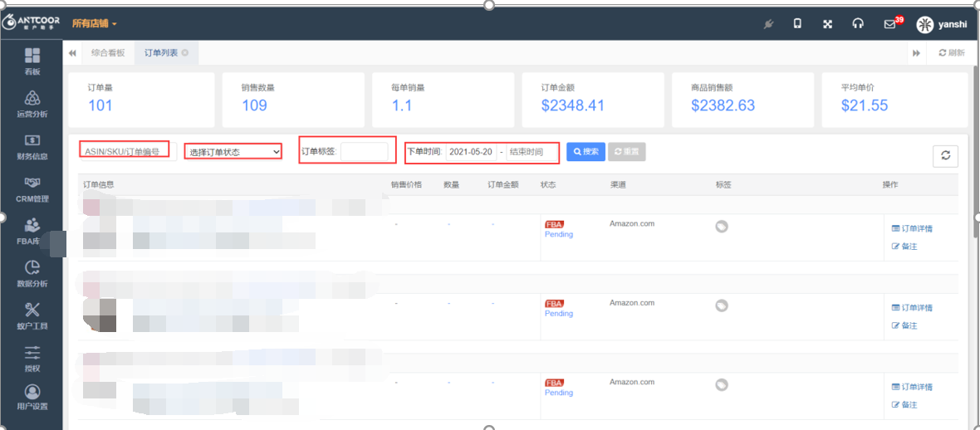The image size is (980, 430).
Task: Switch to the 综合看板 tab
Action: coord(108,53)
